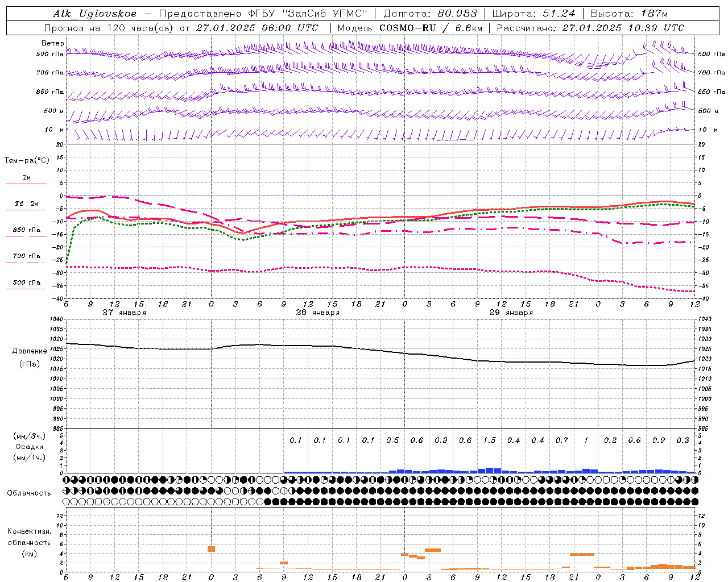The width and height of the screenshot is (728, 582).
Task: Click the dashed line sample under 'Td 2м'
Action: coord(26,210)
